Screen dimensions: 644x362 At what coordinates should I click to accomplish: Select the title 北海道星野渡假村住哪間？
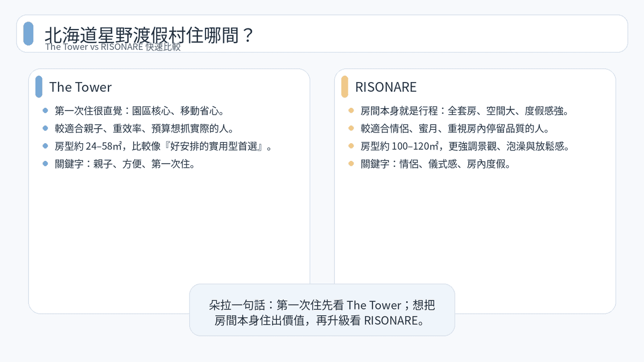pos(149,35)
